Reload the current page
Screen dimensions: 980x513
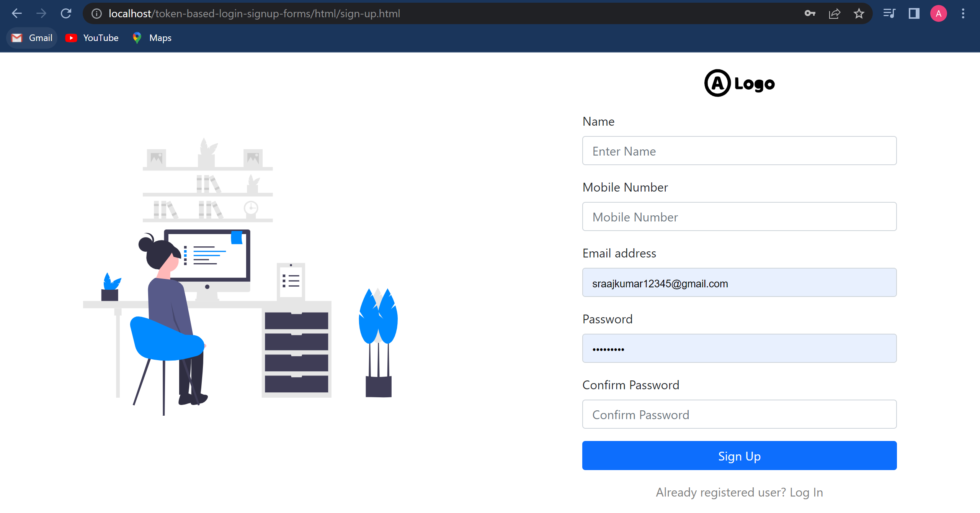coord(66,14)
